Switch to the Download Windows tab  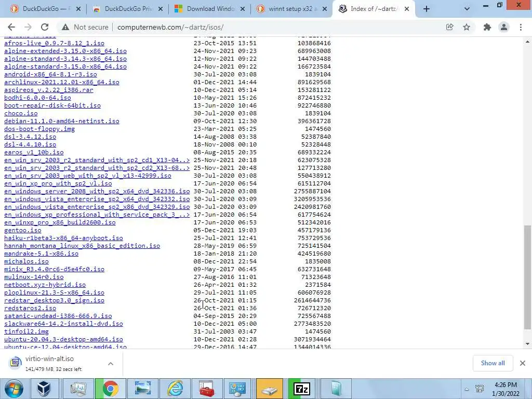click(x=210, y=9)
